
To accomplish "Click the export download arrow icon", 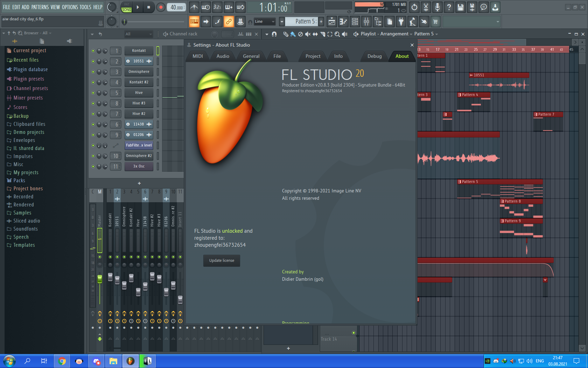I will pyautogui.click(x=495, y=7).
